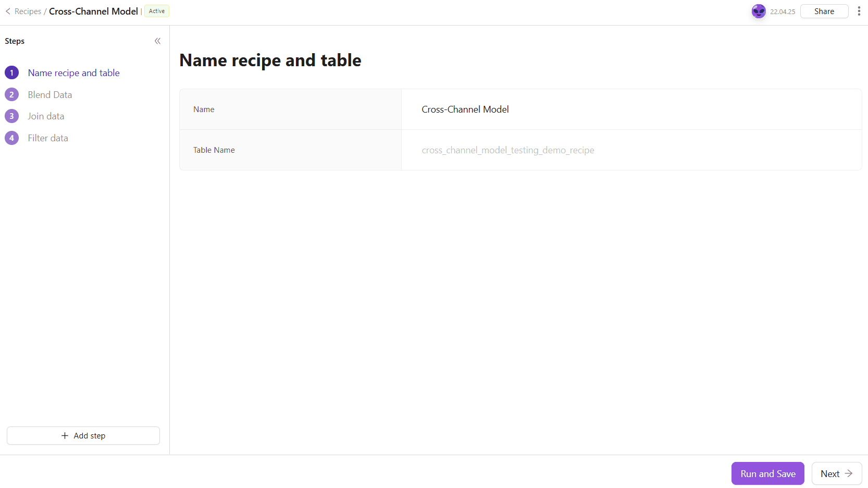Click the purple alien user avatar
The image size is (868, 488).
[x=759, y=11]
